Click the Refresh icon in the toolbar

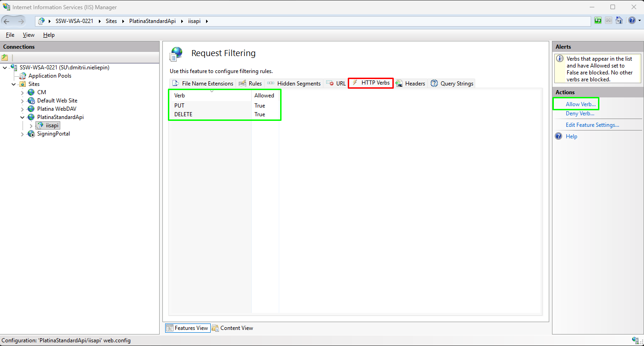coord(598,21)
